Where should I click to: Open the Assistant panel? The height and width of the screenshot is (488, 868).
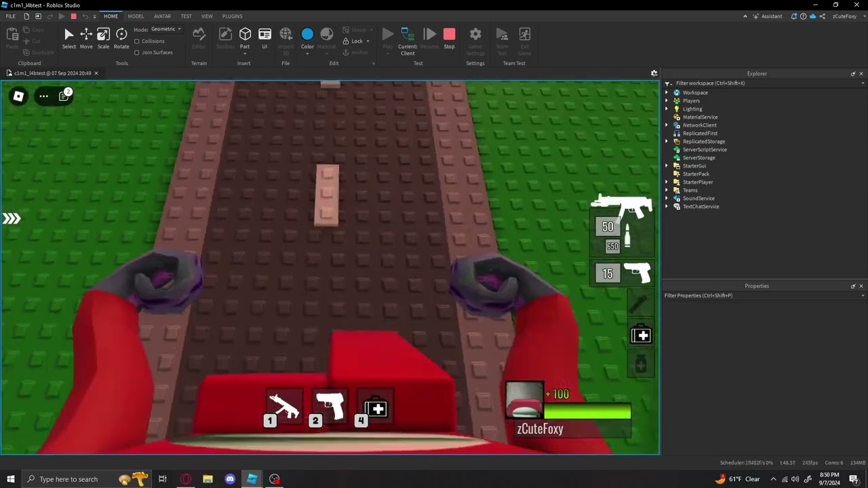point(768,16)
